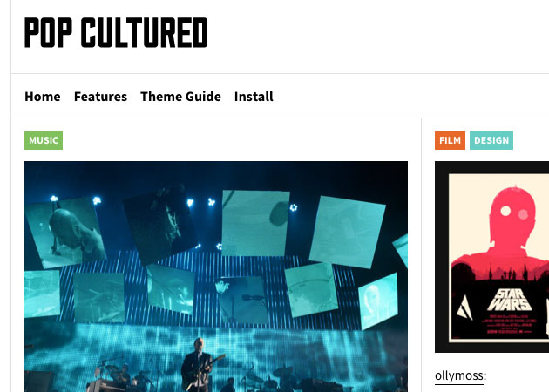Open the Theme Guide page
The height and width of the screenshot is (392, 549).
[180, 97]
